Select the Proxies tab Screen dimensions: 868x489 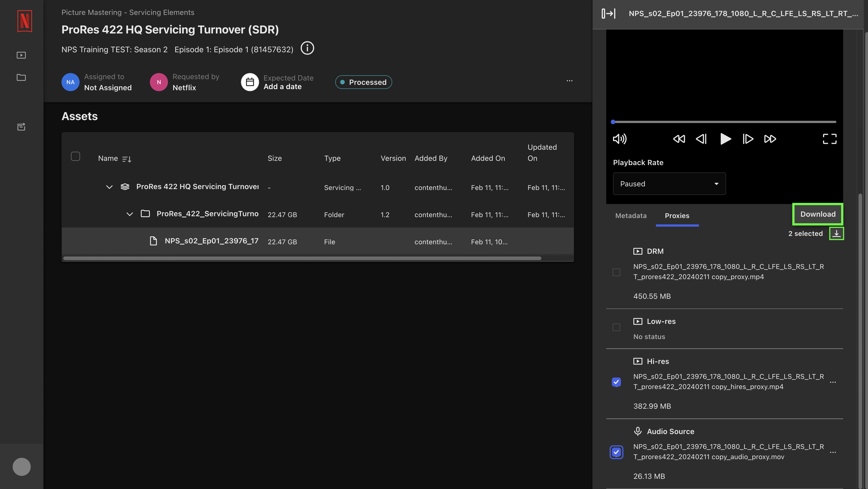(x=677, y=216)
